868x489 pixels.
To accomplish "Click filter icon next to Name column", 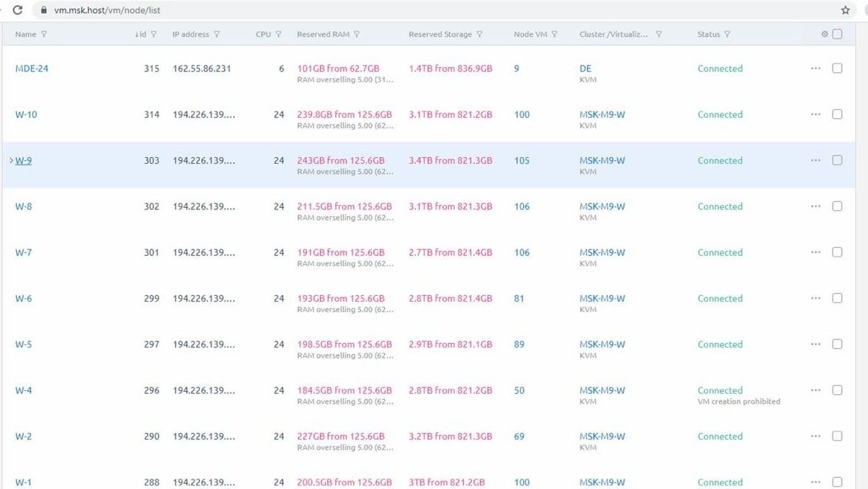I will (44, 35).
